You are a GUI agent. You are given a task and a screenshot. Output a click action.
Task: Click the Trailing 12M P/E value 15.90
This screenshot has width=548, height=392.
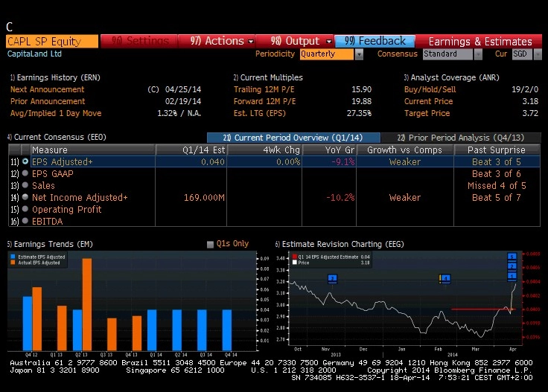tap(361, 89)
